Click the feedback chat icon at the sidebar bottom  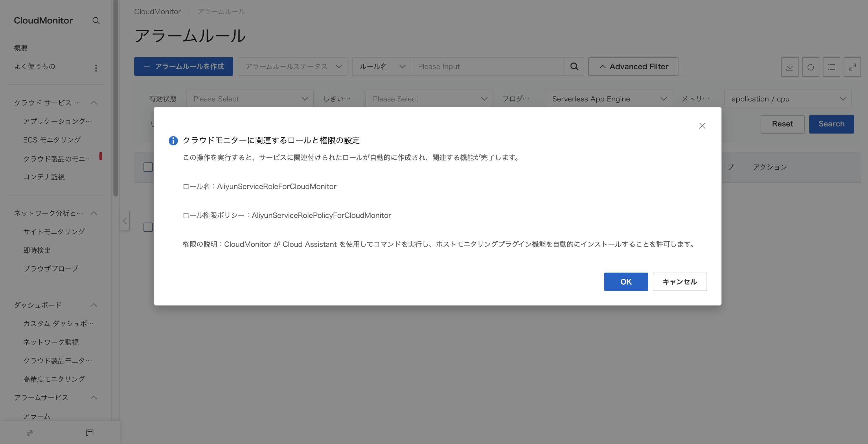point(90,432)
